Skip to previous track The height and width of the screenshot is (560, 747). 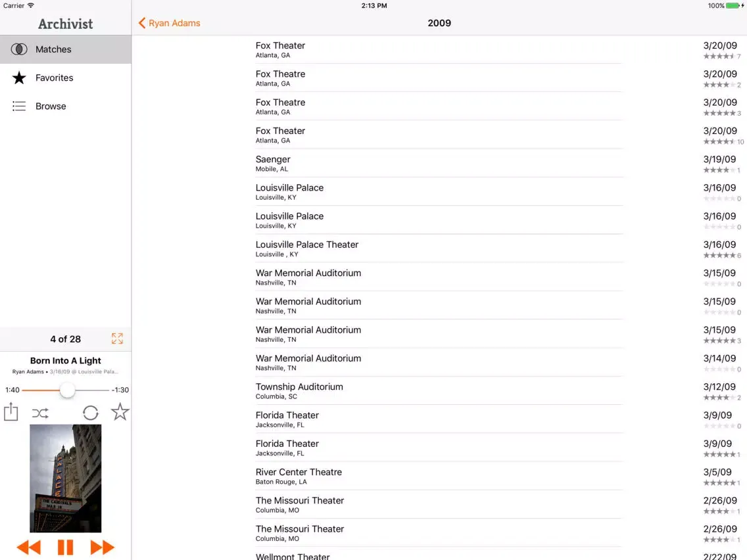(28, 547)
